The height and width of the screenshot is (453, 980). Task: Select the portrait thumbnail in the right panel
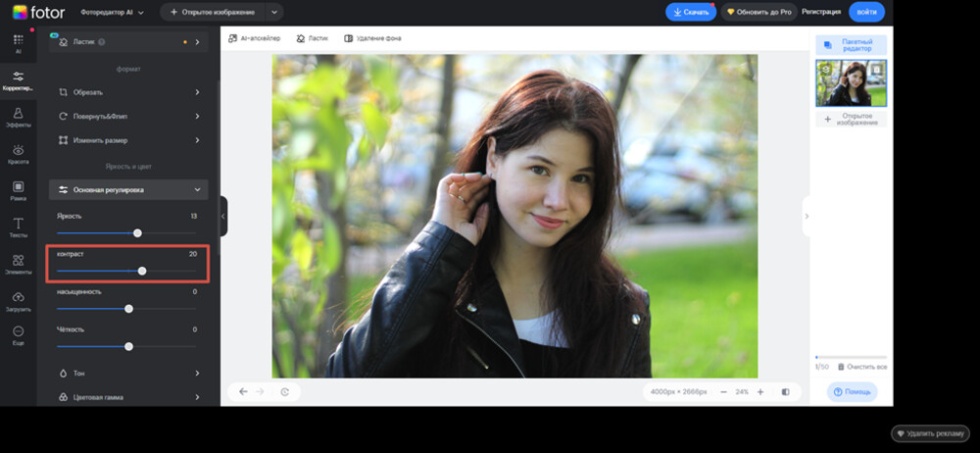click(851, 83)
